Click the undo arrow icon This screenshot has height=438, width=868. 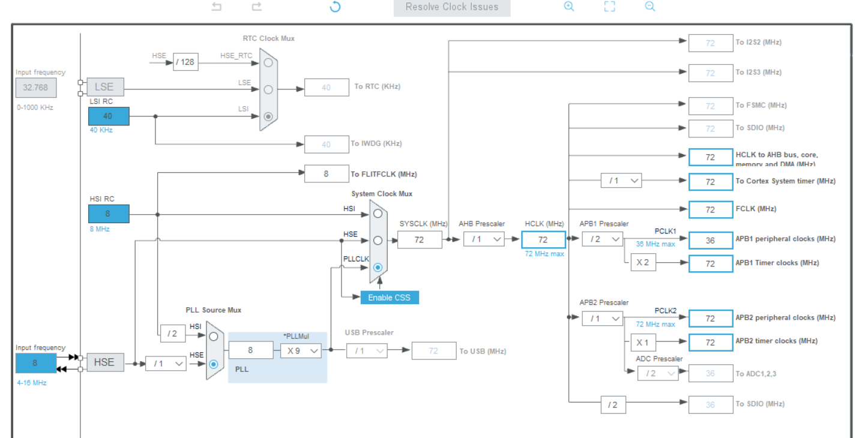pyautogui.click(x=217, y=7)
